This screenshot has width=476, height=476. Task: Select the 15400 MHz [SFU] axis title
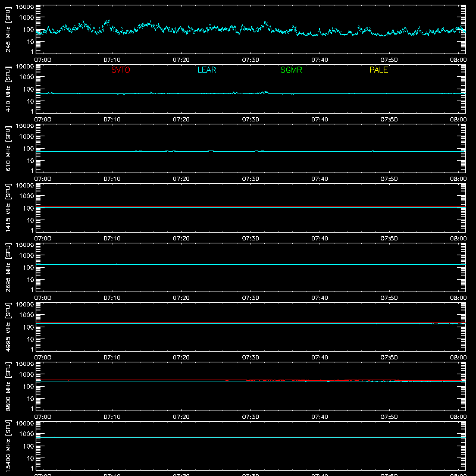point(8,446)
